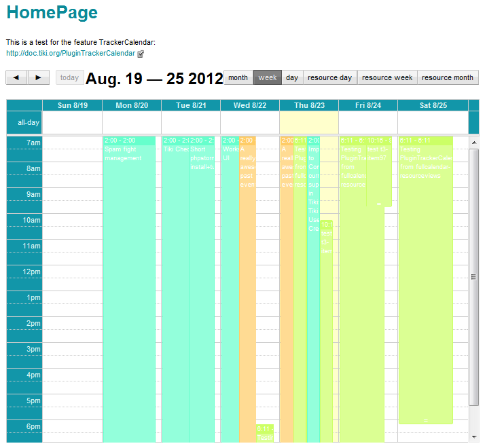
Task: Click resize handle of Saturday Testing event
Action: (x=425, y=421)
